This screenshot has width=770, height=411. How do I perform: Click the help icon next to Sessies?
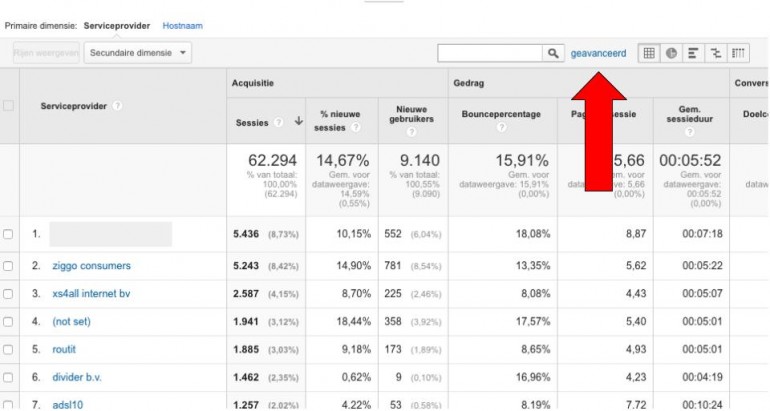[278, 123]
